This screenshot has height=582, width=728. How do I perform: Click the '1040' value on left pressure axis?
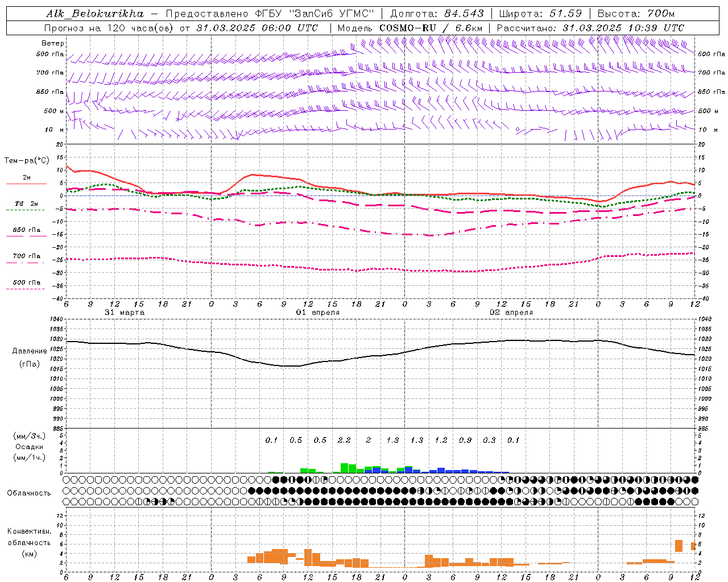(x=56, y=319)
